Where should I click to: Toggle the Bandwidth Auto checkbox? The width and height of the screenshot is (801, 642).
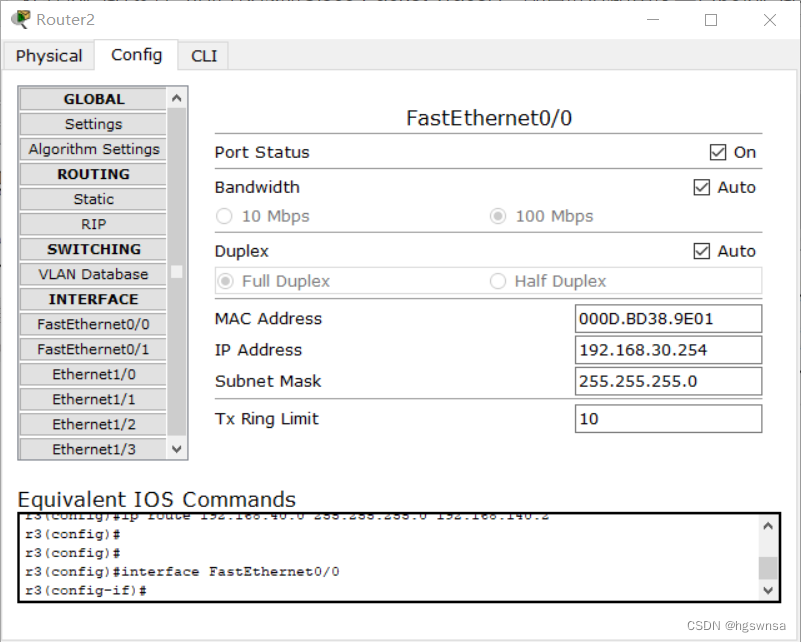tap(702, 187)
